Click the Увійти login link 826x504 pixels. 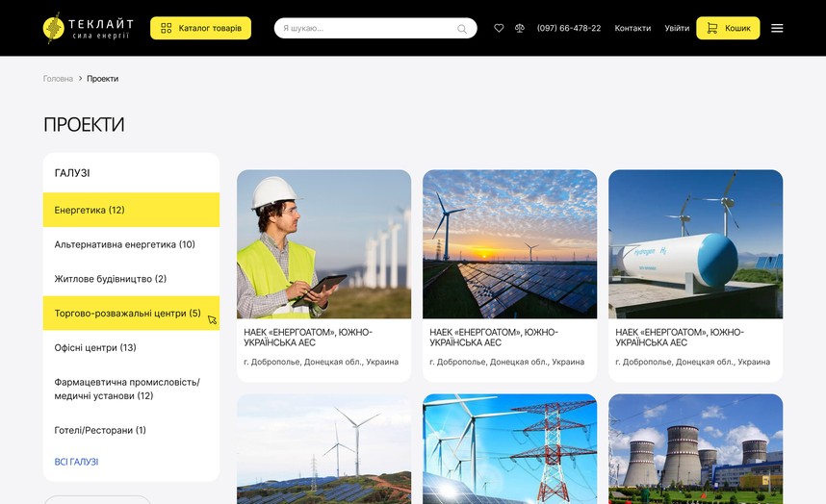[x=677, y=29]
